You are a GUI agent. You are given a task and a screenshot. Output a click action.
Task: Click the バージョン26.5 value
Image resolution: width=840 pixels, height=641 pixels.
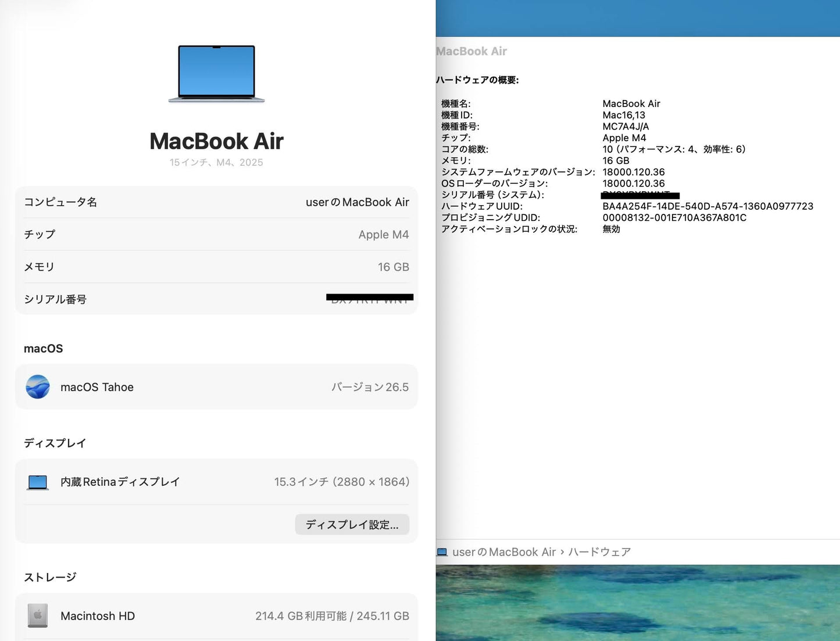(x=370, y=387)
